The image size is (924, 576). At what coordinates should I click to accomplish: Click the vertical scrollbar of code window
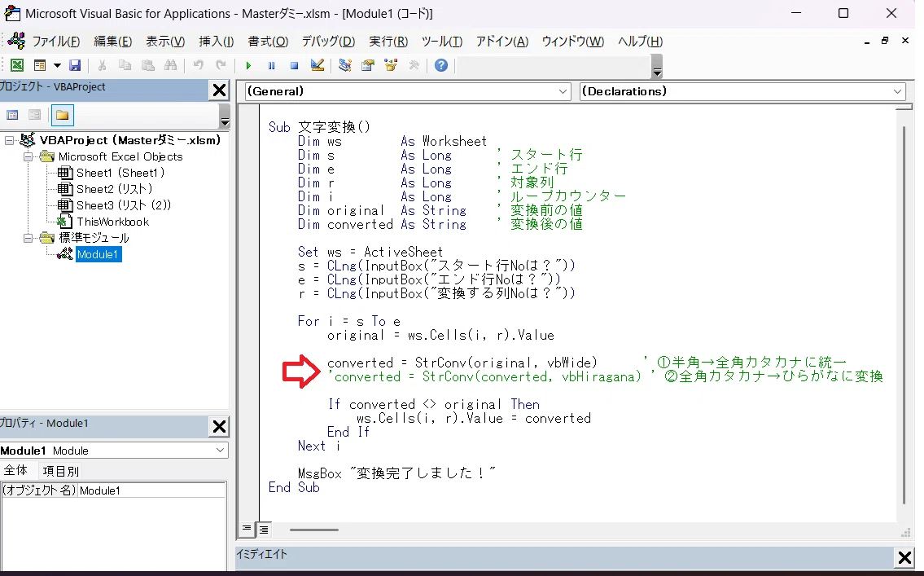(x=904, y=314)
